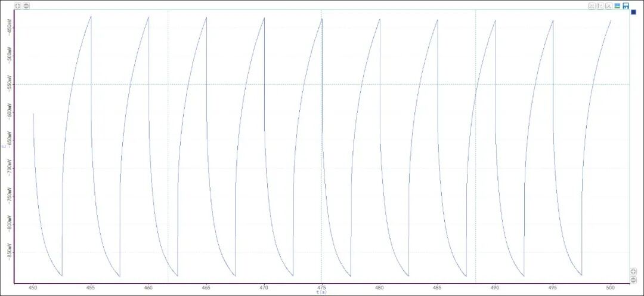Click the 475 time axis tick label
Screen dimensions: 644x296
[321, 288]
